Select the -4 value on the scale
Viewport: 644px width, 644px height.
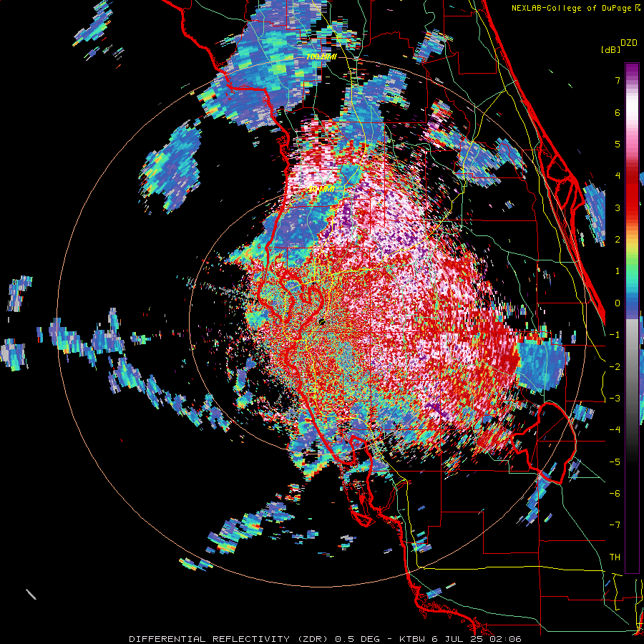615,430
